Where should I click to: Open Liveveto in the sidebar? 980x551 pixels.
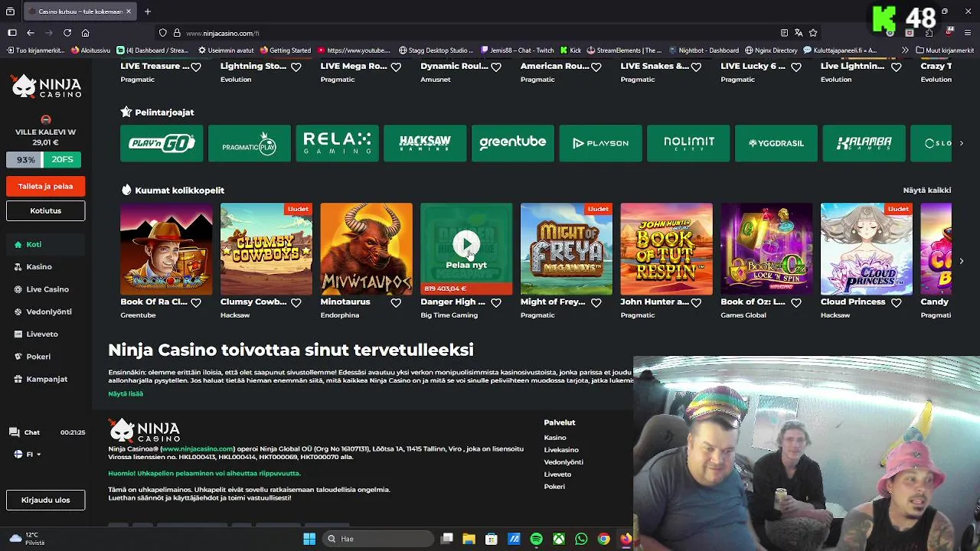(x=36, y=334)
